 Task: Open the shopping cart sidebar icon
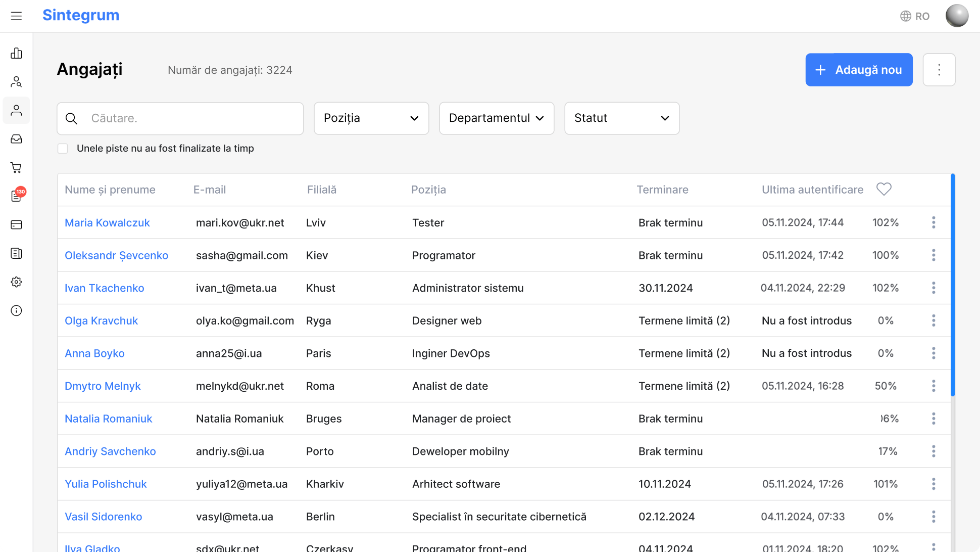16,167
